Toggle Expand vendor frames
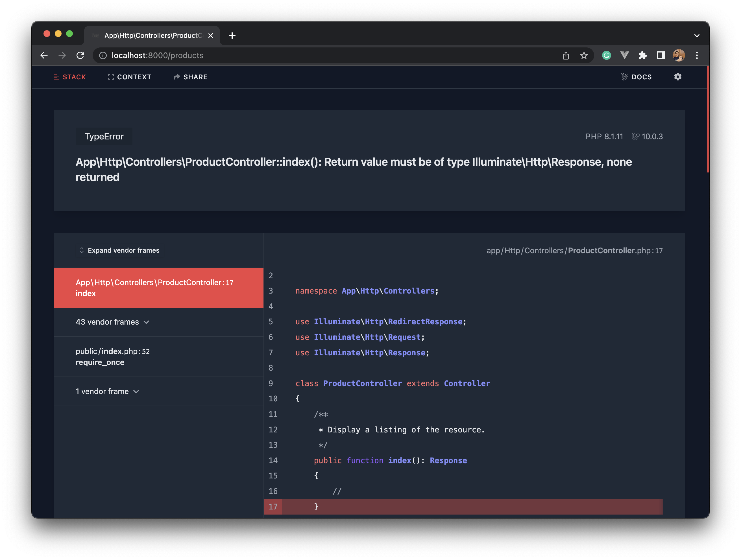741x560 pixels. (119, 250)
